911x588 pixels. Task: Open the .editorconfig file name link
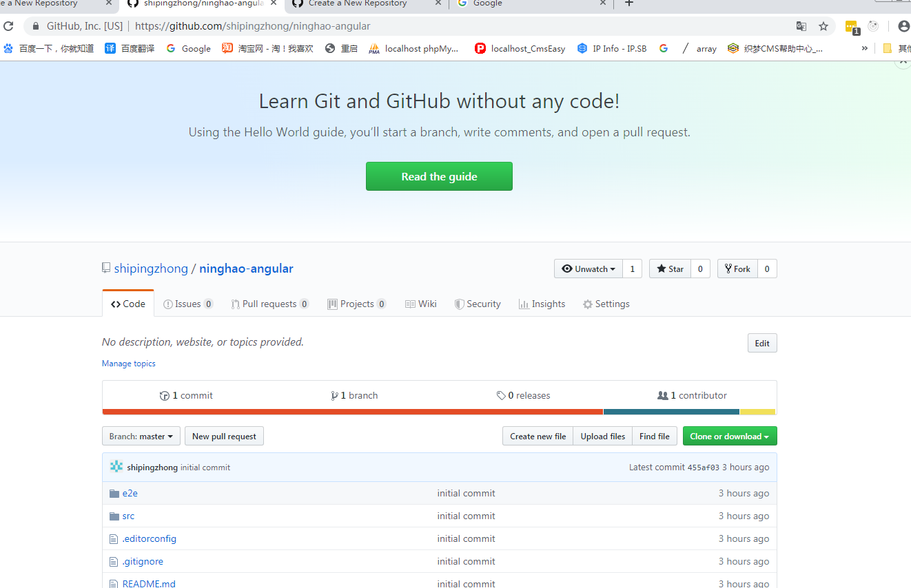(150, 539)
